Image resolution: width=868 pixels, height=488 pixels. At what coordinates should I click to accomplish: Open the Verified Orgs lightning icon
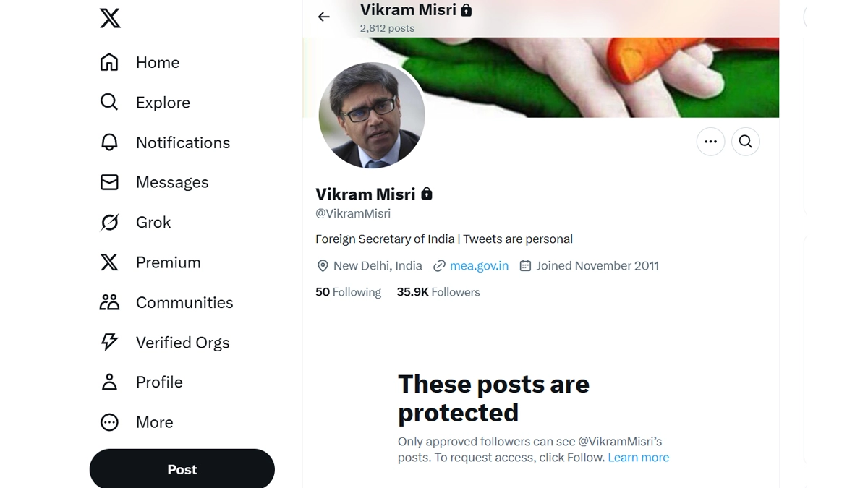click(109, 342)
